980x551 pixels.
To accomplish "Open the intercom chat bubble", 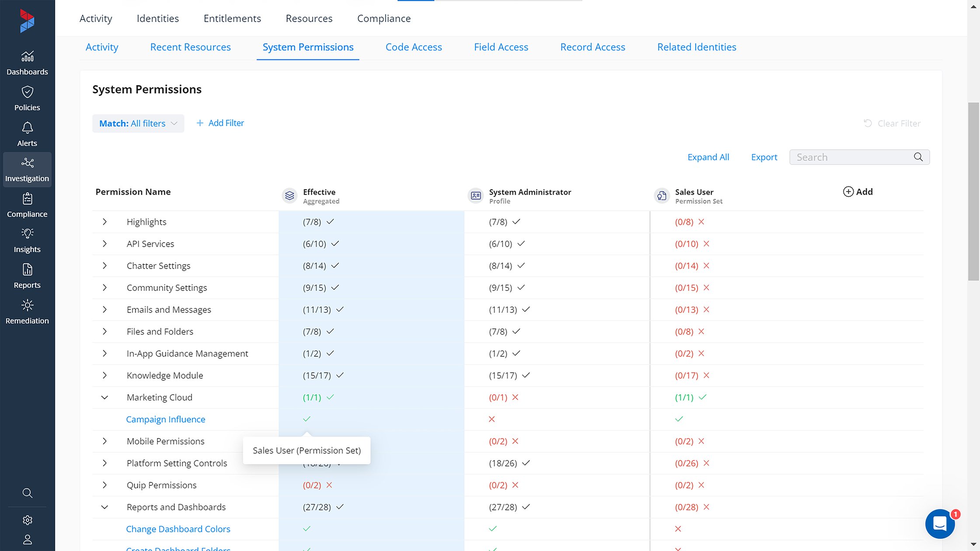I will (940, 524).
